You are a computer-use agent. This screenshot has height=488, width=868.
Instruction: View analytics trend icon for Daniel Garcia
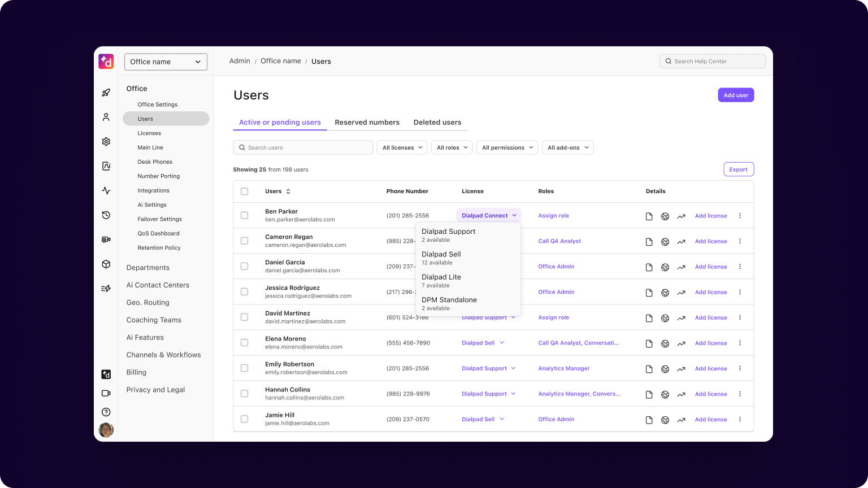point(681,267)
